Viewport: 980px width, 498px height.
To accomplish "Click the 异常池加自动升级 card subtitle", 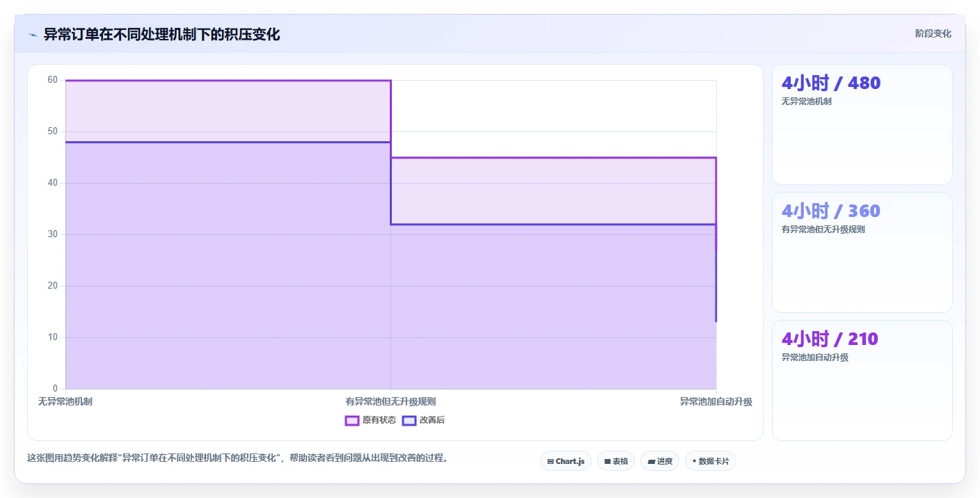I will pos(815,358).
